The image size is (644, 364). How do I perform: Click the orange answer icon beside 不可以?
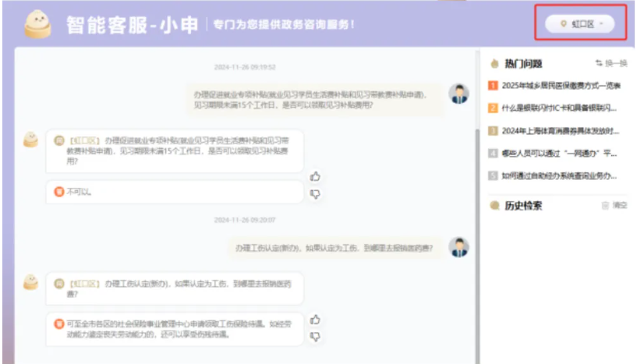point(59,192)
